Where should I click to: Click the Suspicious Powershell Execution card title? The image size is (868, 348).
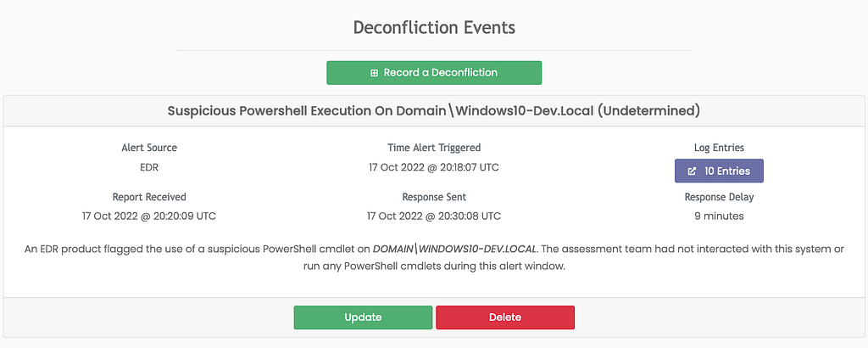coord(434,111)
